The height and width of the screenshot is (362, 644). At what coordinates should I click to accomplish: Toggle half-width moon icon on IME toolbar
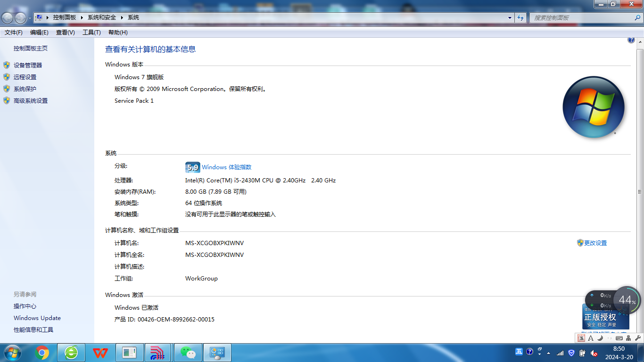(600, 338)
